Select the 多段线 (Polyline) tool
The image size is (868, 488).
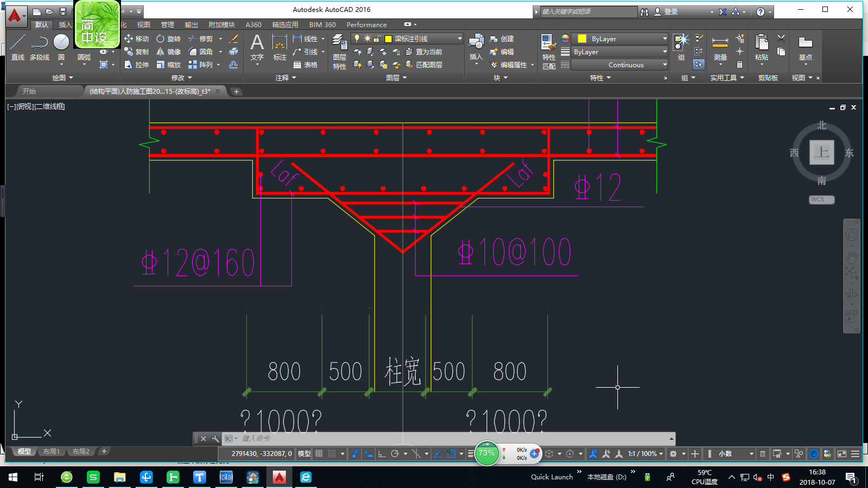point(40,47)
